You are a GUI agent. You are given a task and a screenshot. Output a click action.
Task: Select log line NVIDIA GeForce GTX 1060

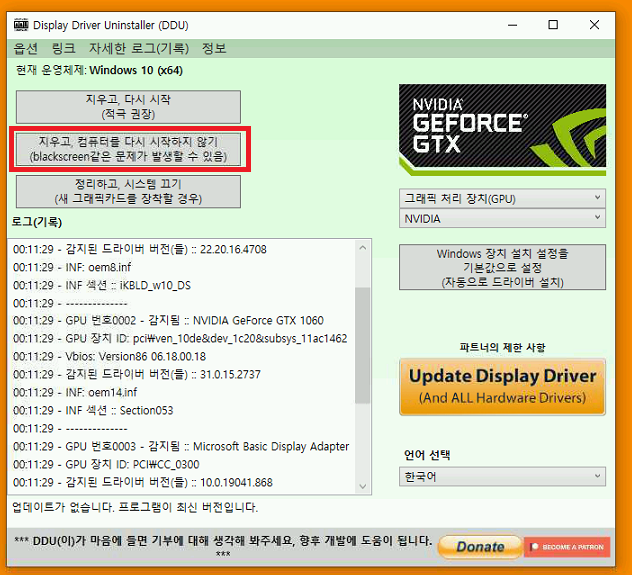click(x=168, y=320)
